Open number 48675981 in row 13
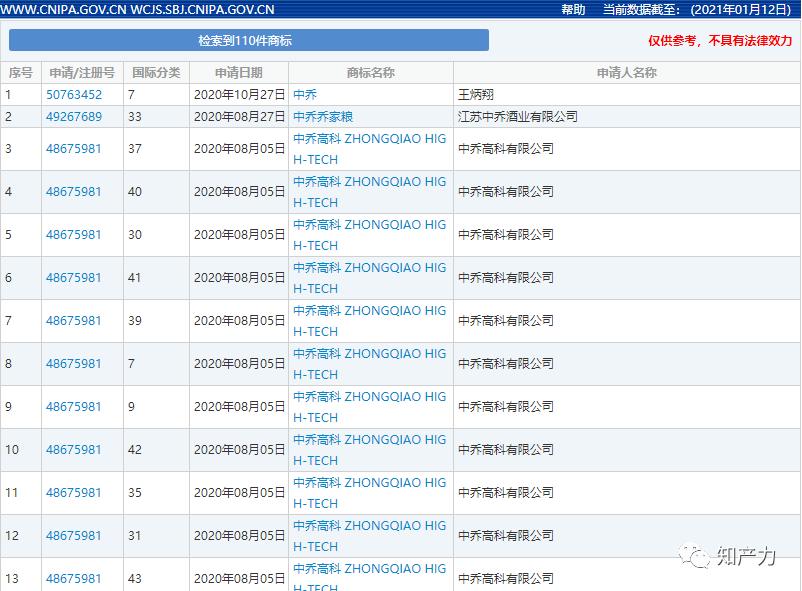Image resolution: width=802 pixels, height=591 pixels. click(x=74, y=579)
